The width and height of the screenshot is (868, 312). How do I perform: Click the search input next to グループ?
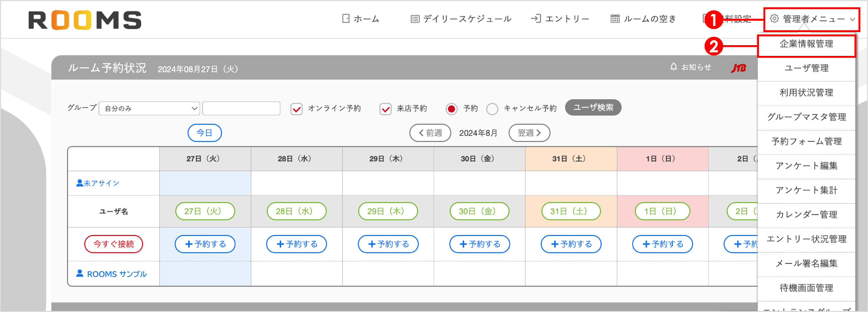tap(241, 108)
